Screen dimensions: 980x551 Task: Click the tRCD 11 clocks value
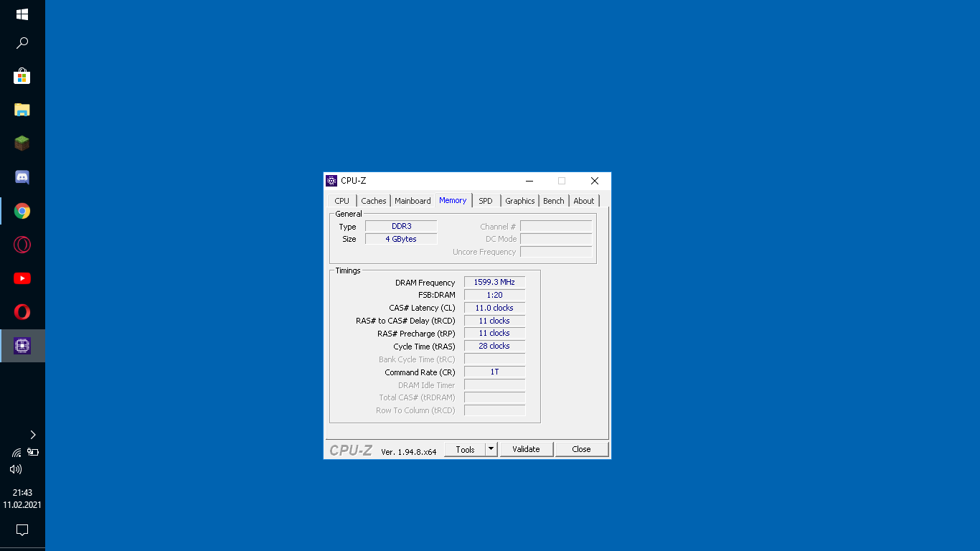coord(494,321)
